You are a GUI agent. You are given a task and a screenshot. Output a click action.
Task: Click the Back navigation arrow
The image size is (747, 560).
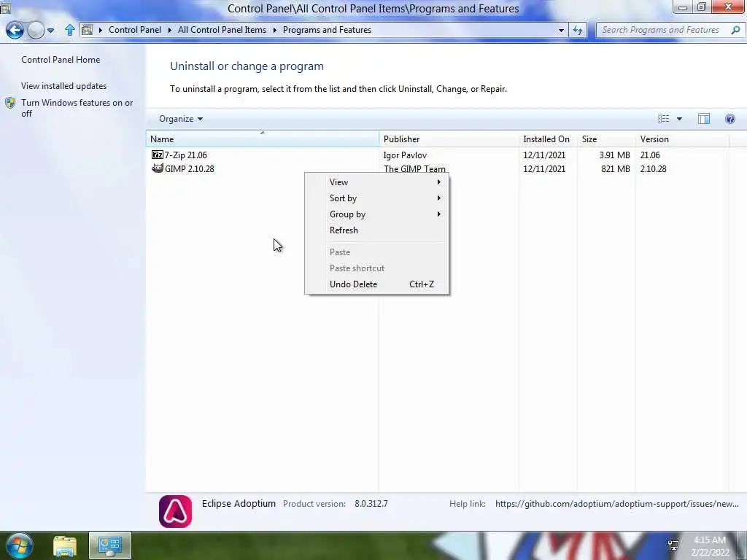pyautogui.click(x=15, y=30)
